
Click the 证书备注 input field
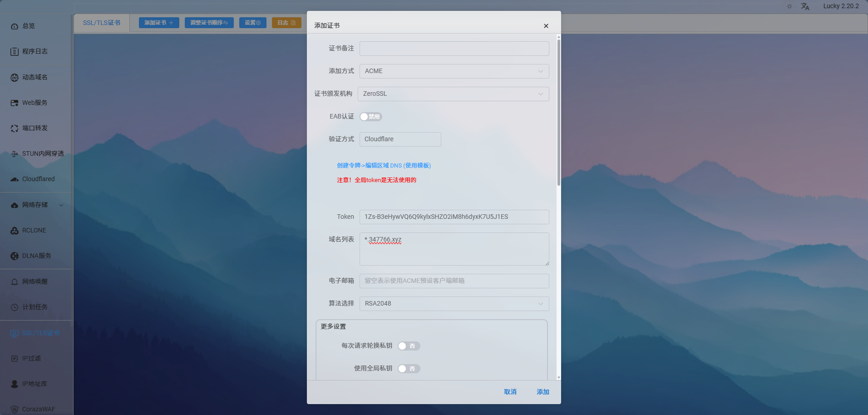(x=454, y=49)
